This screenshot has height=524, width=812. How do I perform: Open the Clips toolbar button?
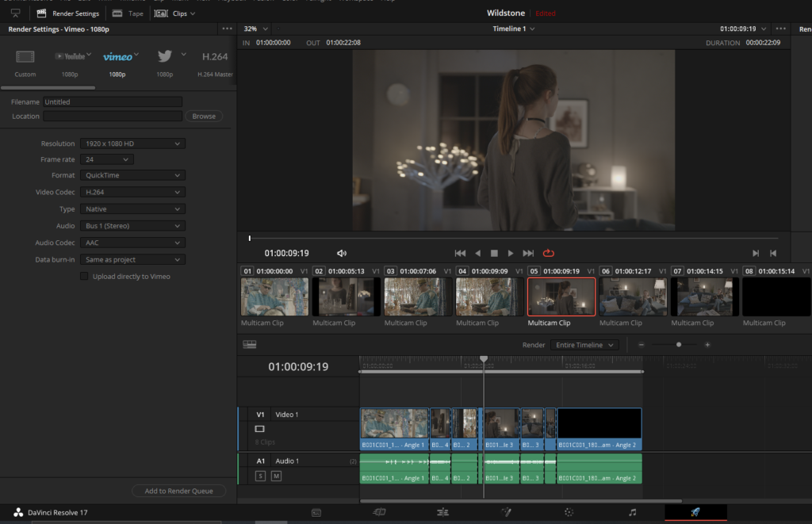(x=175, y=13)
